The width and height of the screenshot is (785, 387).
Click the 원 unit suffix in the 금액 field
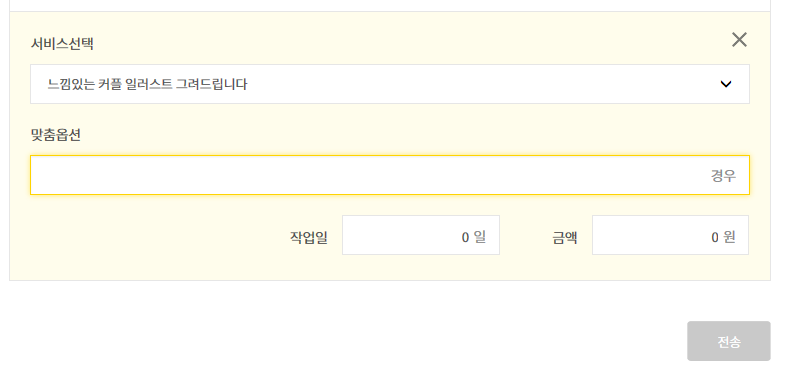pos(729,237)
